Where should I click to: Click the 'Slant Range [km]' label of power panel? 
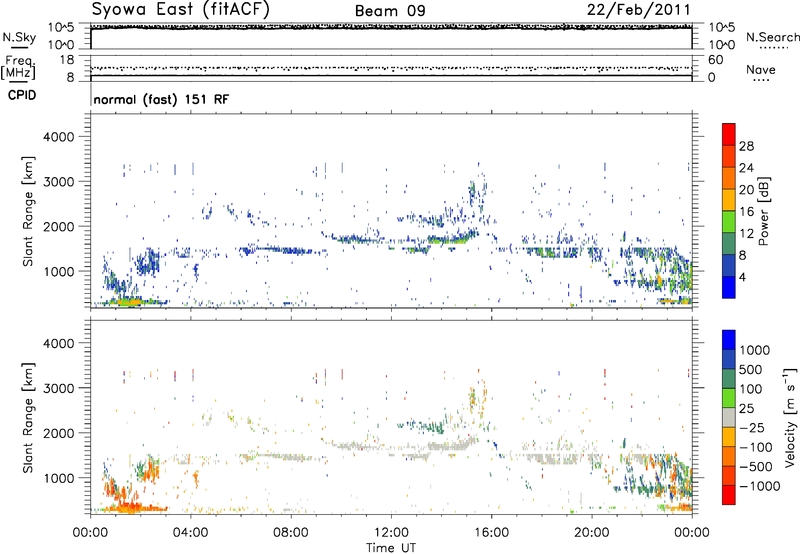(x=28, y=211)
